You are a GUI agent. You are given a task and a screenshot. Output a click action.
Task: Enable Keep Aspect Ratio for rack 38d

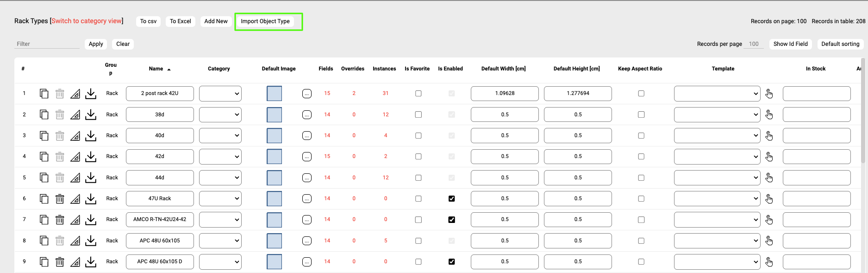pyautogui.click(x=641, y=114)
